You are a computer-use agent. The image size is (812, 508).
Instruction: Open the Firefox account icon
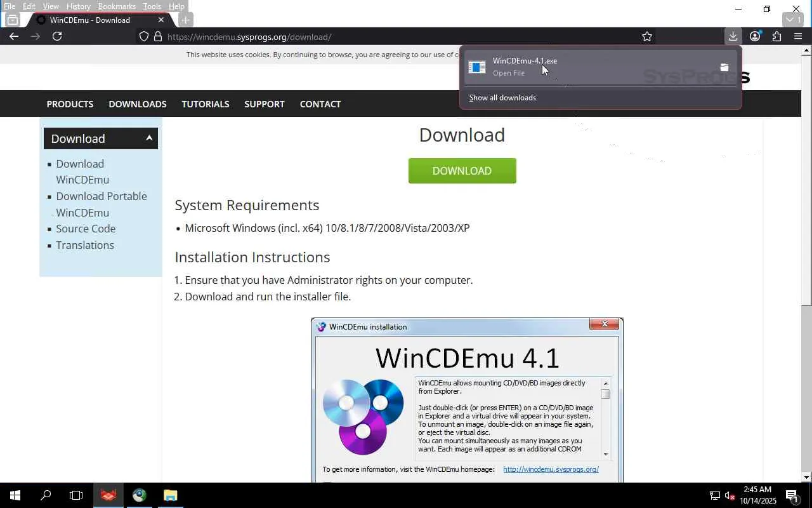[x=755, y=36]
